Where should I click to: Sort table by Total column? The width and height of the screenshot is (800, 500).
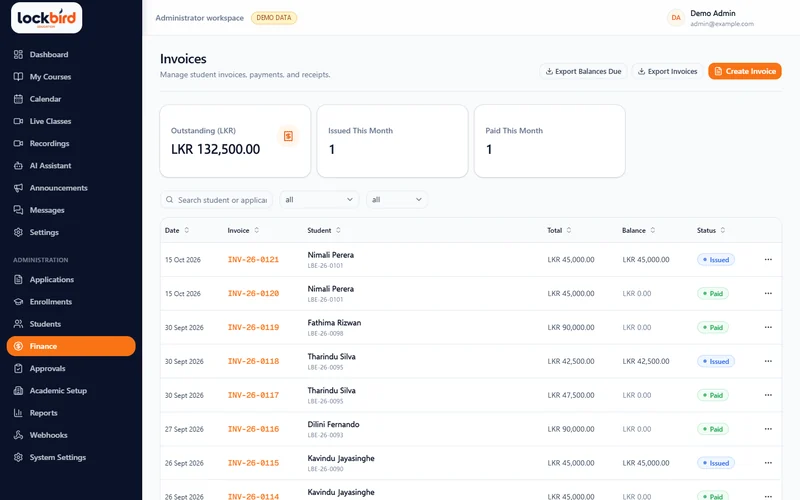tap(559, 231)
